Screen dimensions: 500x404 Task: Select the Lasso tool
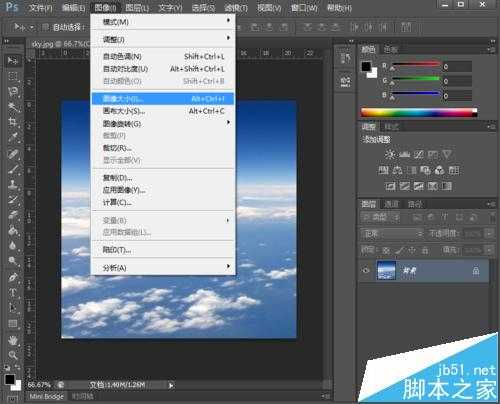coord(13,91)
